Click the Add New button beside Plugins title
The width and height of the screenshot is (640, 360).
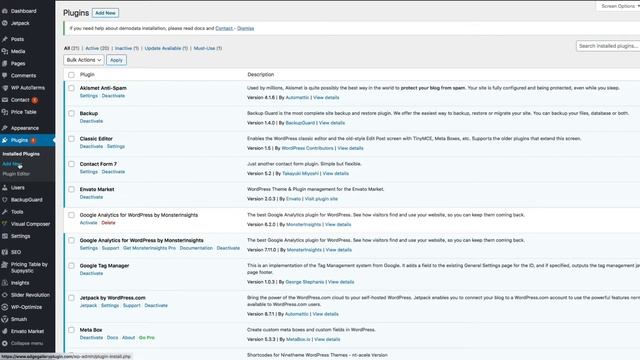105,13
